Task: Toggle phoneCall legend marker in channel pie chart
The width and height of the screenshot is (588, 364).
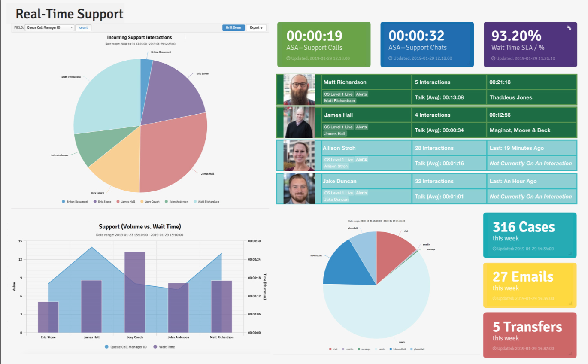Action: 411,349
